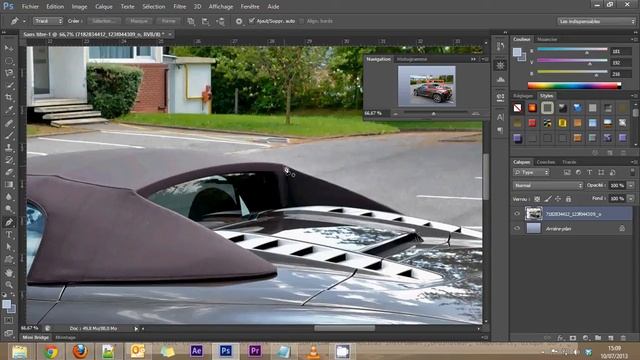Select the Elliptical Marquee tool
640x360 pixels.
click(9, 61)
